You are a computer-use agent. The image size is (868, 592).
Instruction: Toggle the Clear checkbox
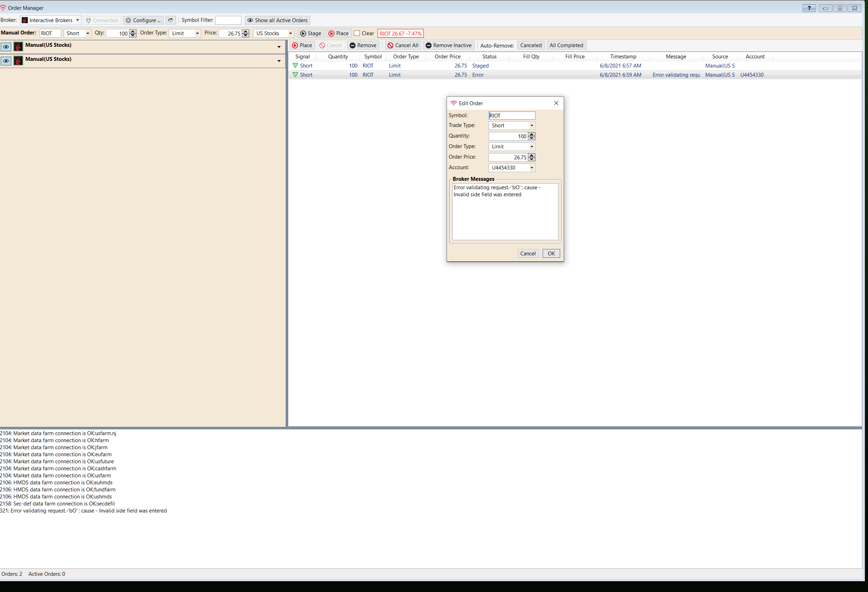pos(357,33)
